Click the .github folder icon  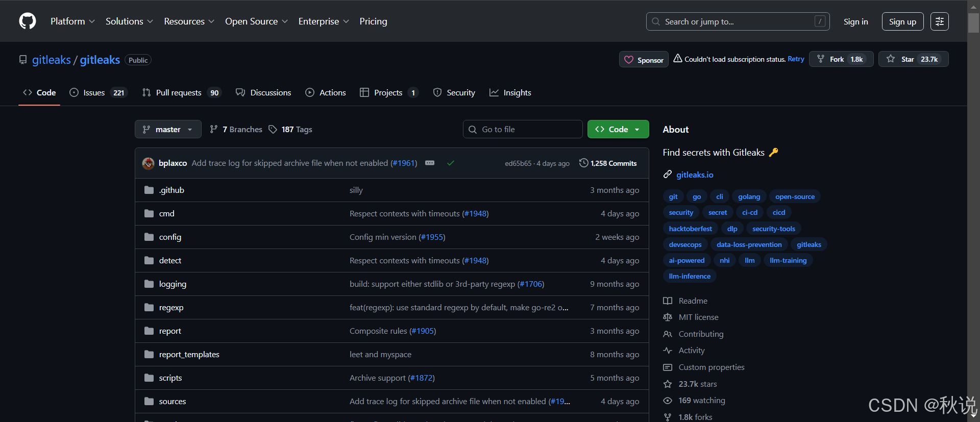[149, 190]
